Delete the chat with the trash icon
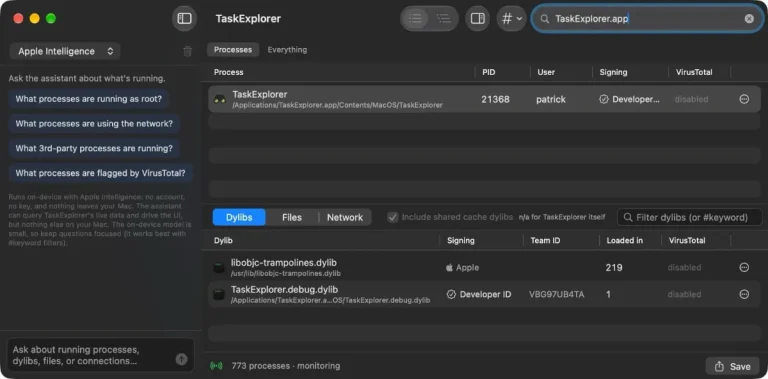Screen dimensions: 768x379 point(187,51)
